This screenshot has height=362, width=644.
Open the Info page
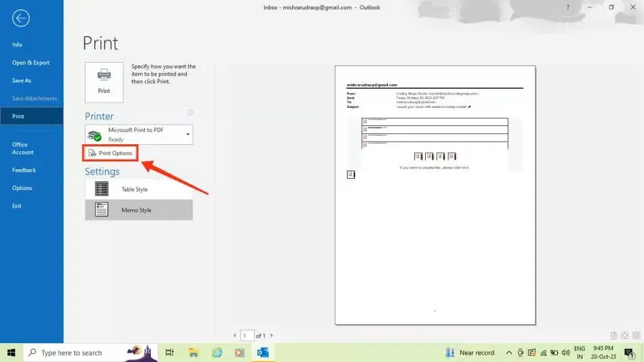point(18,44)
